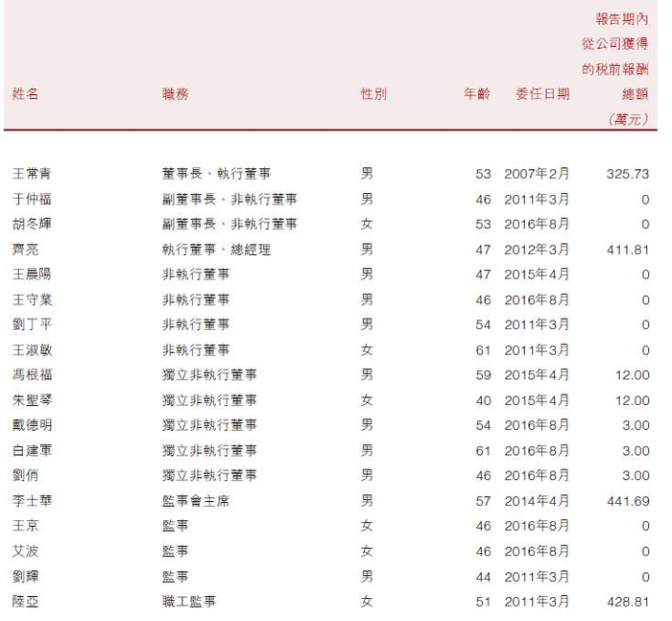The width and height of the screenshot is (672, 621).
Task: Click 王淑敏's age 61
Action: 484,350
